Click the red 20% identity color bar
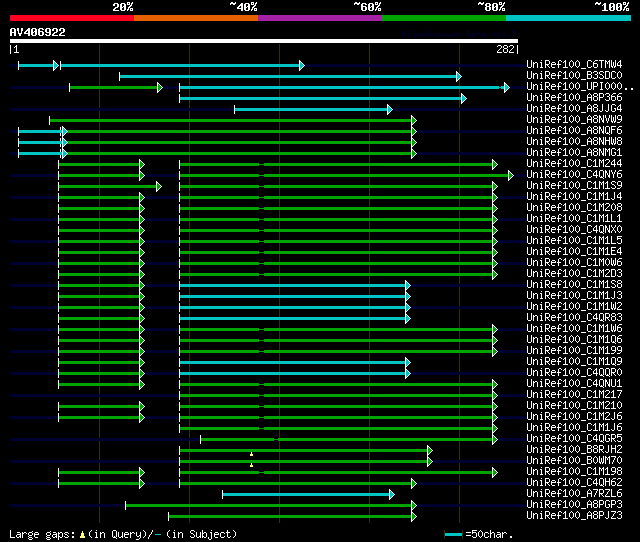The image size is (640, 542). point(72,18)
